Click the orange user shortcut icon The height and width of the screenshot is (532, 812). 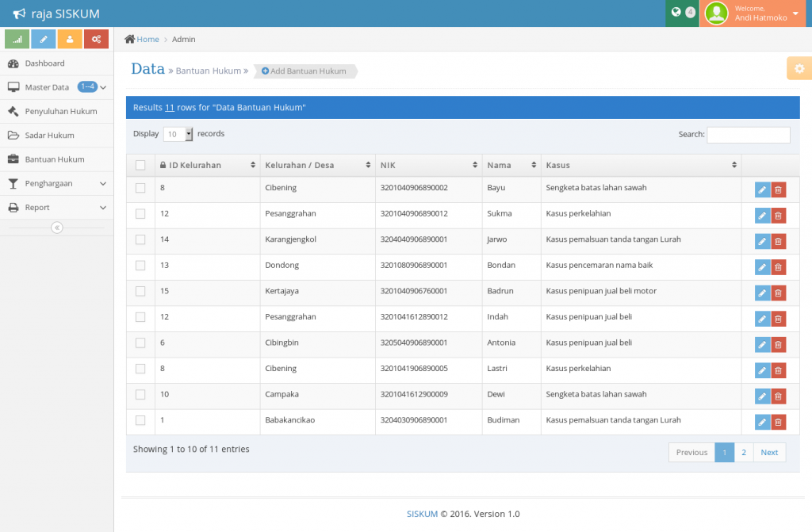70,39
